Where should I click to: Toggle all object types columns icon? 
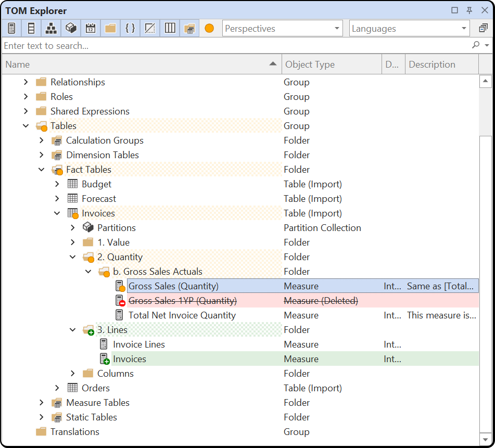pos(170,29)
